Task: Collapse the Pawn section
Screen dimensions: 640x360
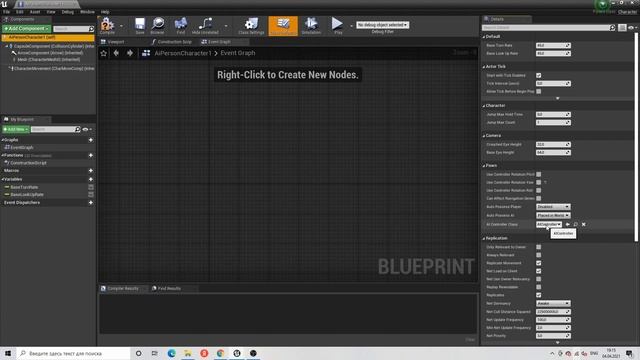Action: [484, 166]
